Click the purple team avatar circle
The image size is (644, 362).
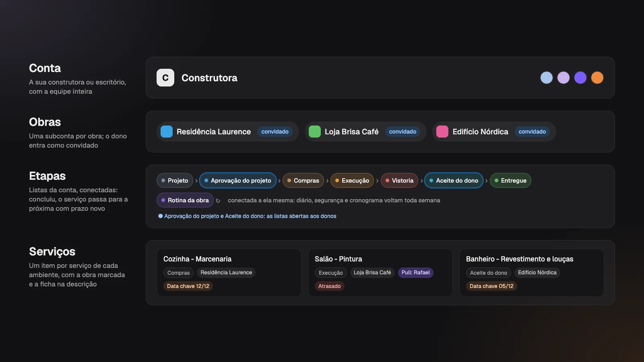(580, 78)
